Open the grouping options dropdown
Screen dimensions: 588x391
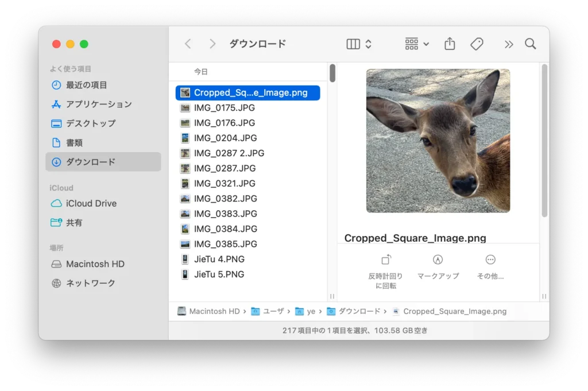coord(415,44)
